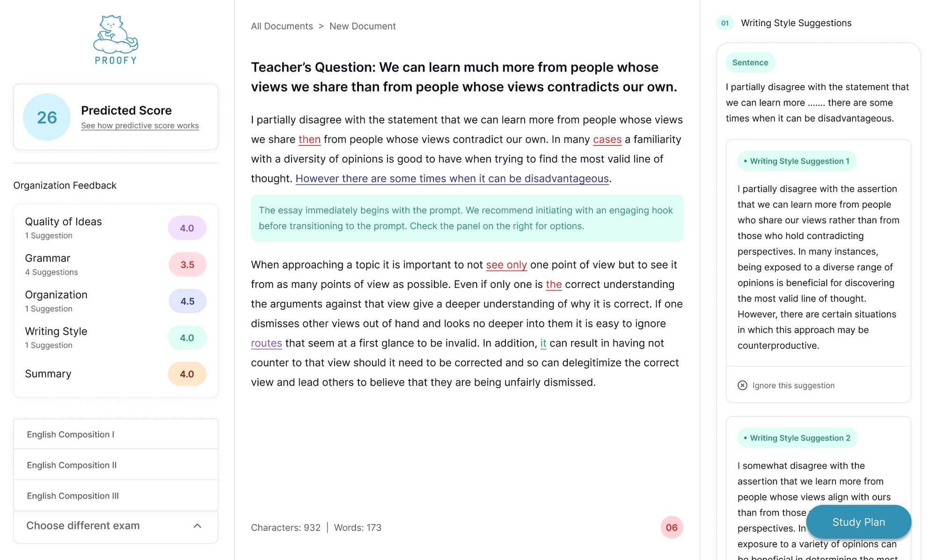
Task: Open Quality of Ideas feedback row
Action: [x=63, y=227]
